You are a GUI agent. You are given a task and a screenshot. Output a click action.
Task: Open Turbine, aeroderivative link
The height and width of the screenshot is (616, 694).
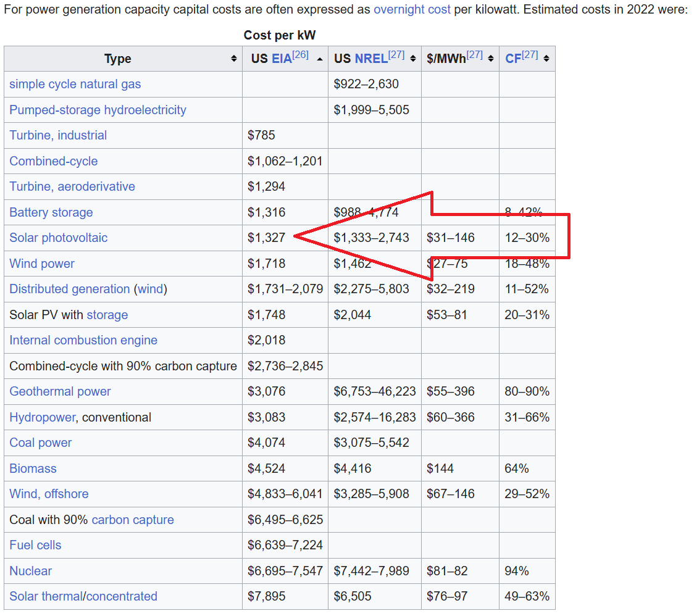pos(72,186)
